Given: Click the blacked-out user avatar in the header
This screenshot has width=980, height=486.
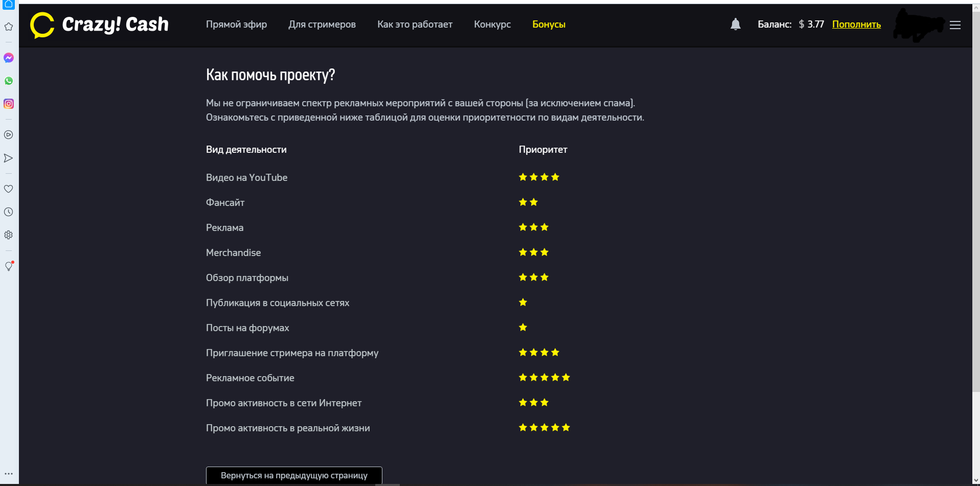Looking at the screenshot, I should point(918,25).
